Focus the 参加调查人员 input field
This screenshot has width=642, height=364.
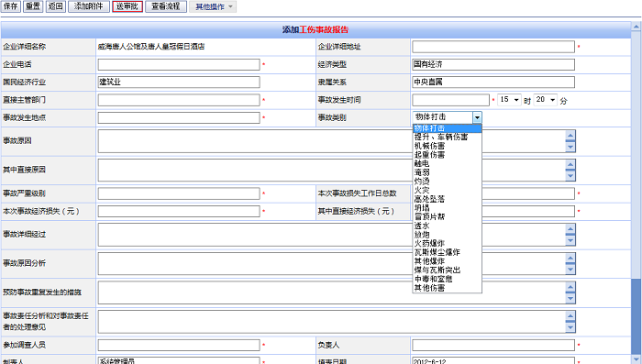(x=179, y=345)
